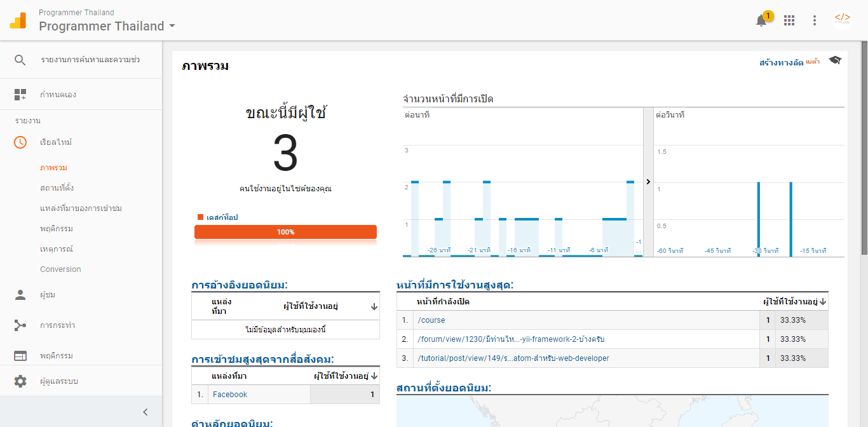Sort top active pages by active users arrow
868x427 pixels.
(823, 301)
